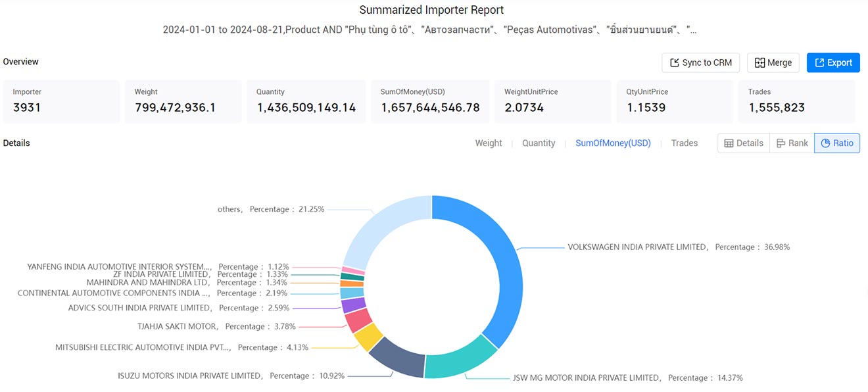Show the Details table view
Viewport: 868px width, 392px height.
(x=744, y=143)
